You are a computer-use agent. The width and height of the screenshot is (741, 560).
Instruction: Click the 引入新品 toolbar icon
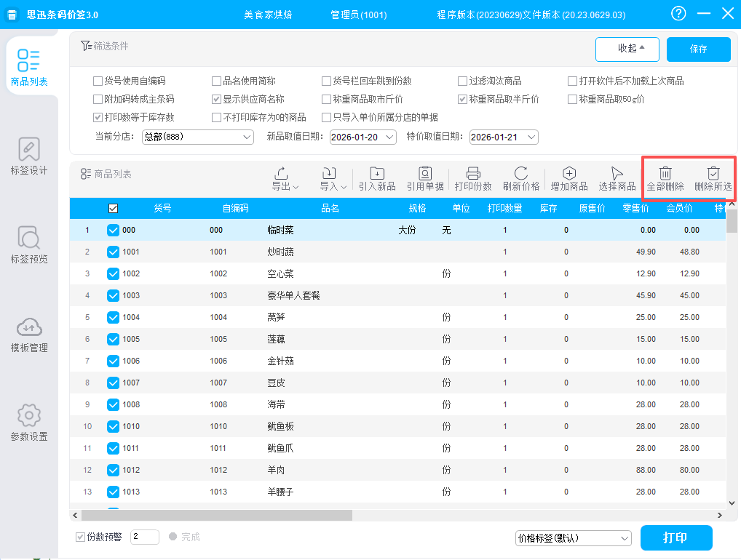click(x=377, y=174)
